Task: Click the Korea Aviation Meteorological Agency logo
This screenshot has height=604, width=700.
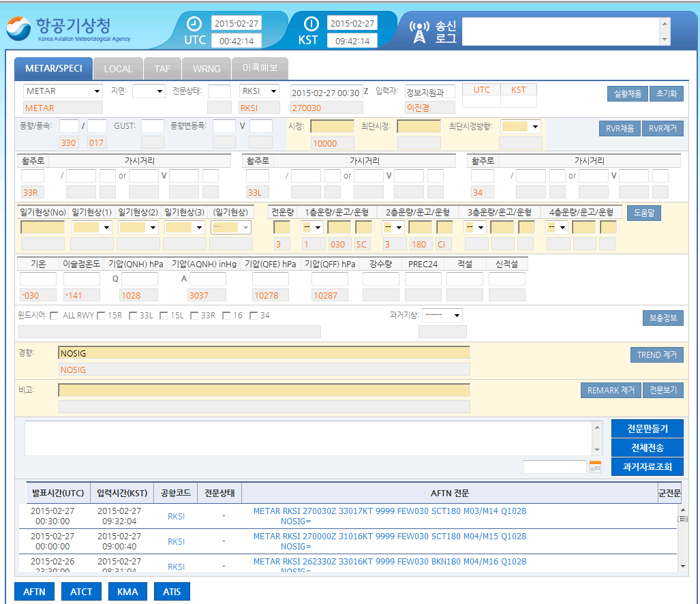Action: (68, 29)
